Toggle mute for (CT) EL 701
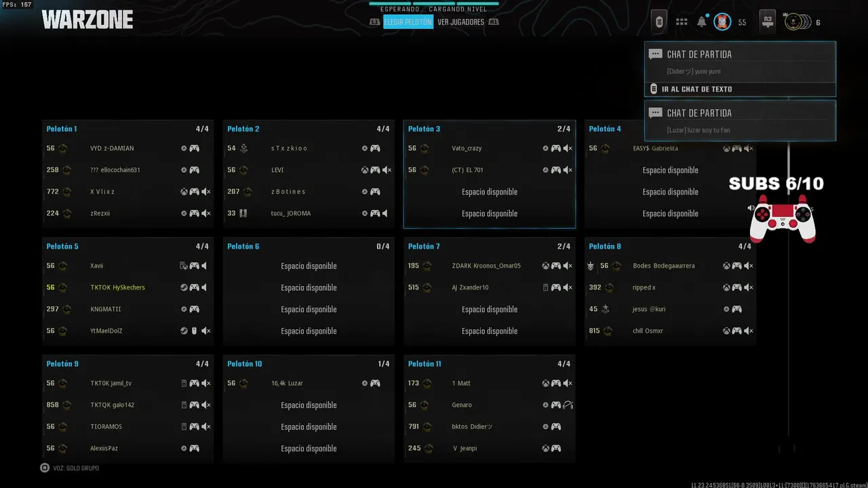 pyautogui.click(x=568, y=170)
